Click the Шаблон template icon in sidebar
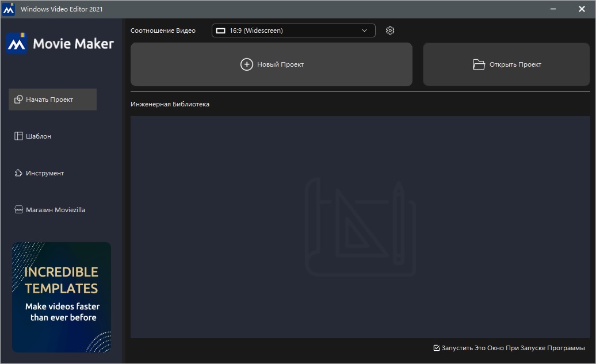The image size is (596, 364). coord(18,136)
